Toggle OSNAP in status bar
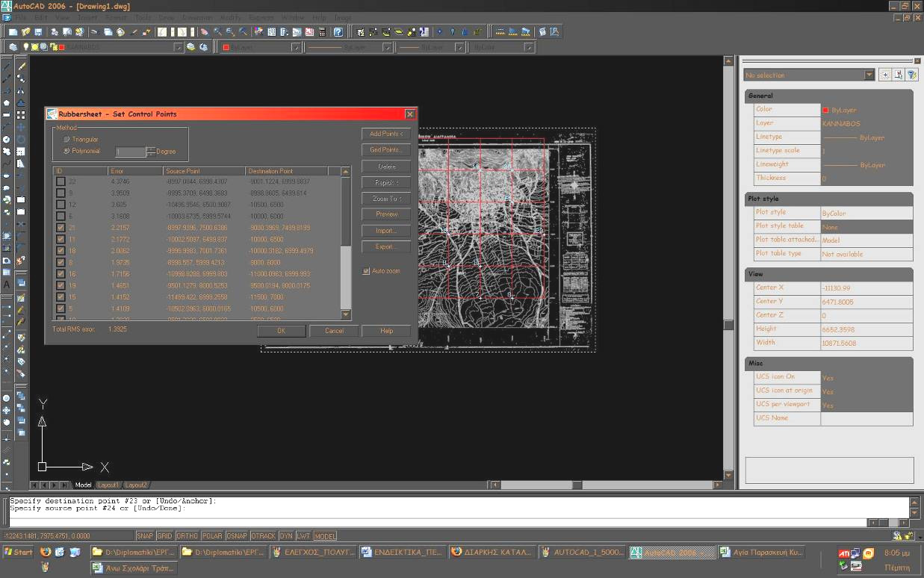The height and width of the screenshot is (578, 924). coord(237,535)
